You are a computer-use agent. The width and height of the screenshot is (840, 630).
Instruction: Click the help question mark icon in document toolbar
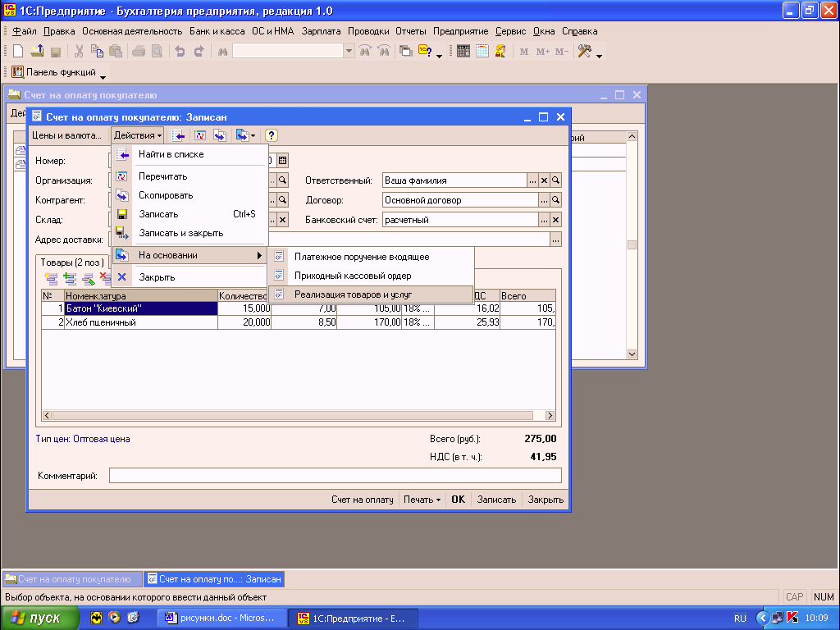(x=272, y=135)
